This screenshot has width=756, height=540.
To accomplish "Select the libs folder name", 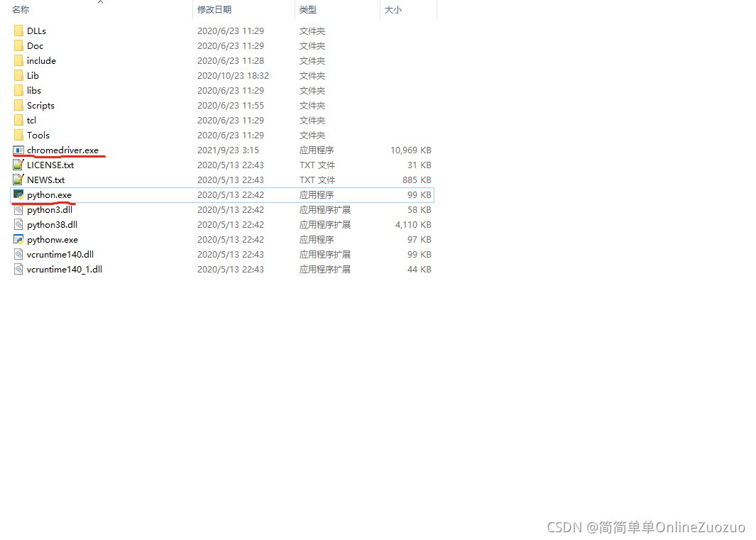I will point(34,91).
